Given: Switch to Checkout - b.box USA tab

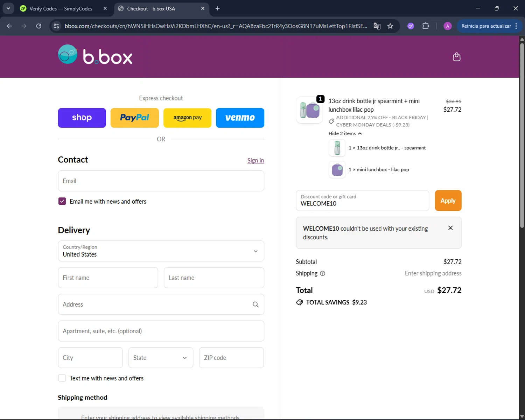Looking at the screenshot, I should tap(161, 8).
